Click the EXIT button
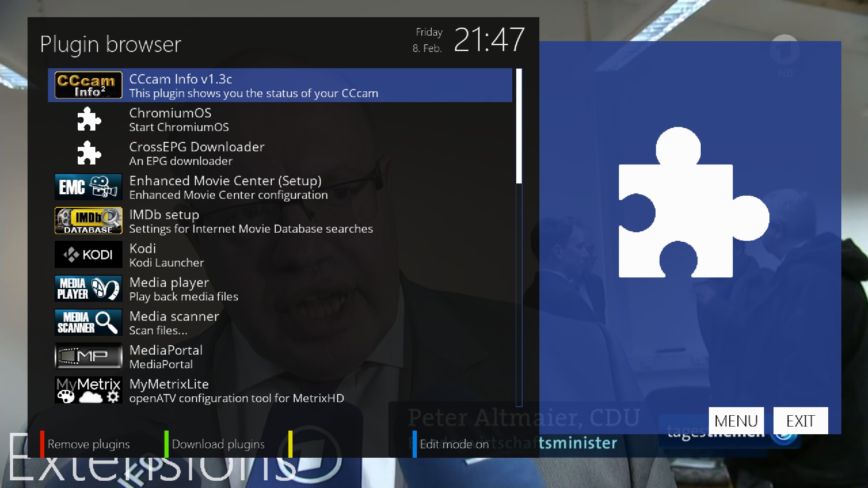The width and height of the screenshot is (868, 488). point(801,421)
